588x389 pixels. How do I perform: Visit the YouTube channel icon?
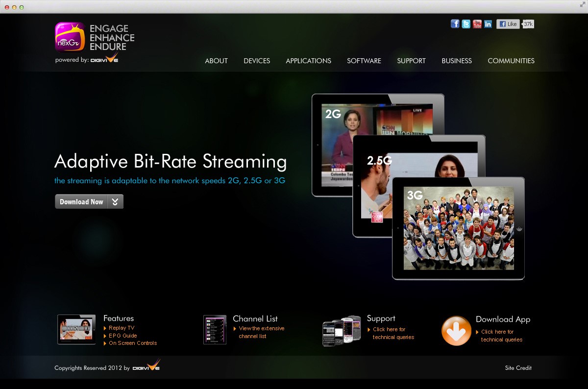coord(477,24)
